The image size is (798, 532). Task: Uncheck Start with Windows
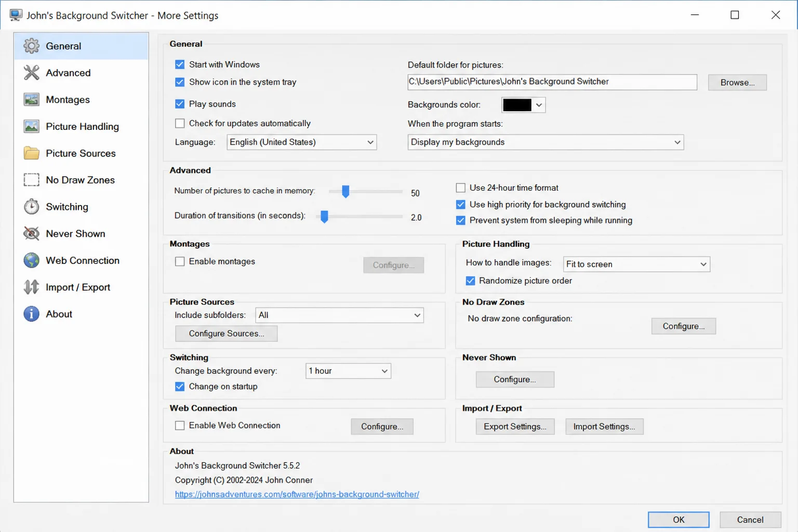[180, 64]
